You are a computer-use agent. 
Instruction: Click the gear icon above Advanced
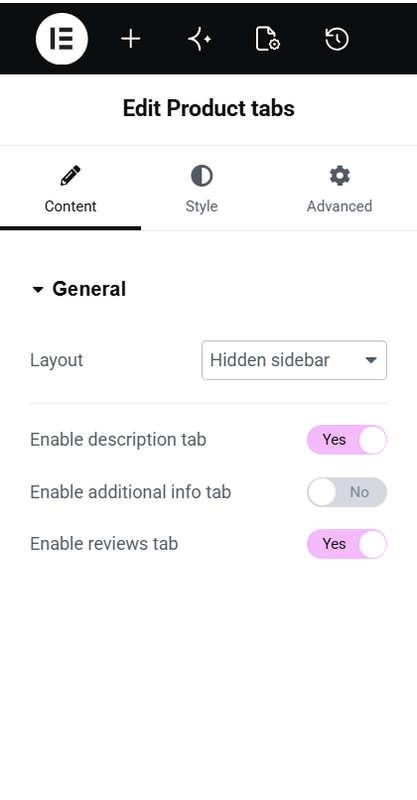click(x=339, y=176)
